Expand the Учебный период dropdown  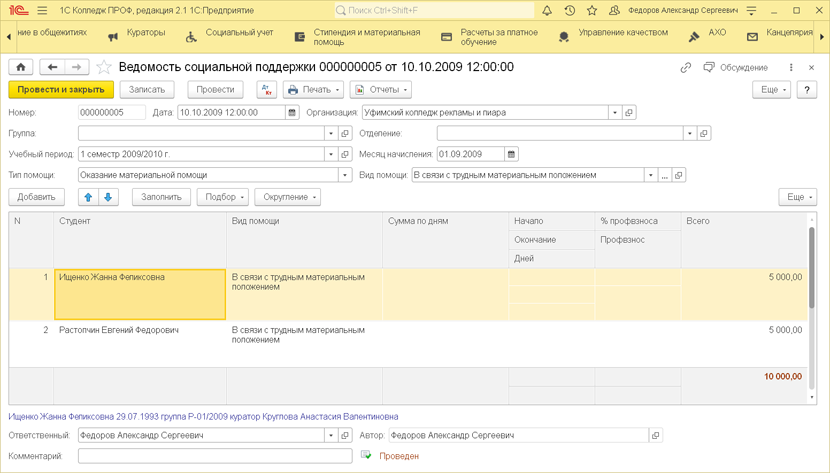(331, 154)
